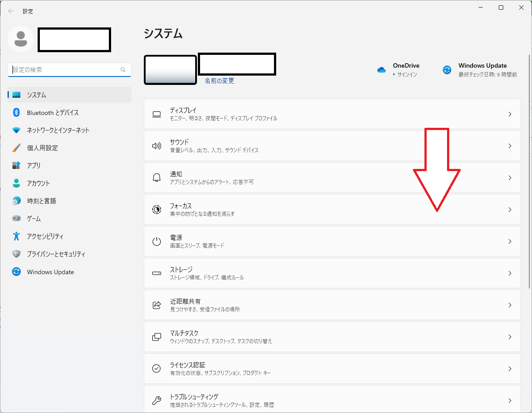
Task: Open the アプリ settings category
Action: click(x=34, y=166)
